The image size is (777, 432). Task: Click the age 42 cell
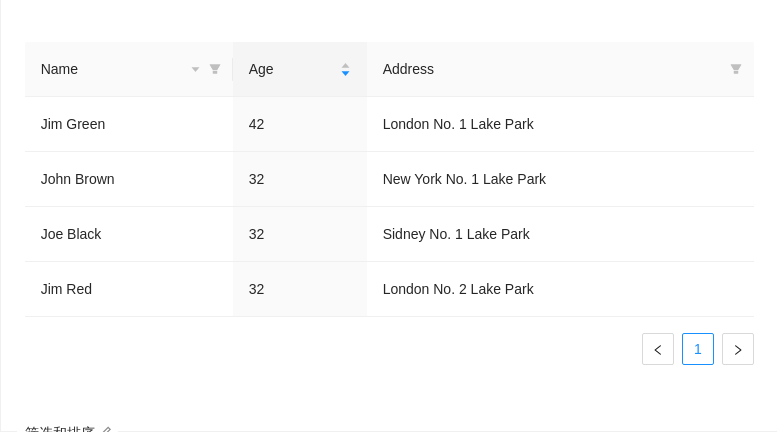tap(257, 124)
